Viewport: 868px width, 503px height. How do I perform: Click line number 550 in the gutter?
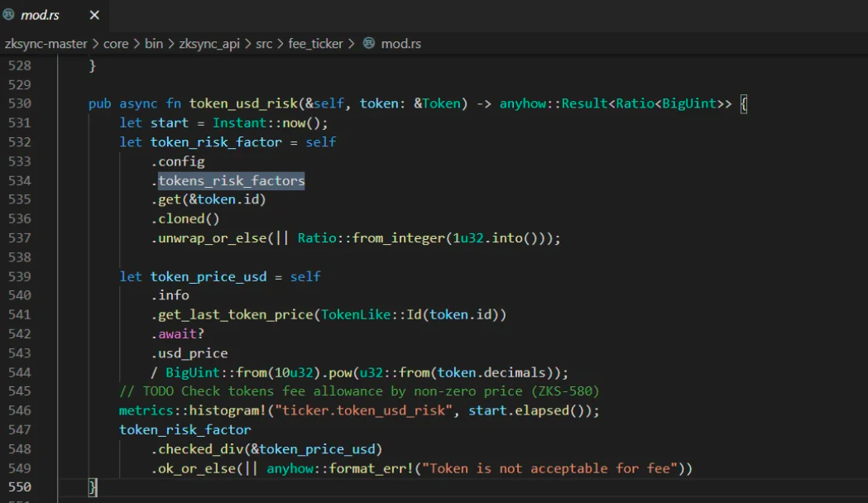point(20,487)
